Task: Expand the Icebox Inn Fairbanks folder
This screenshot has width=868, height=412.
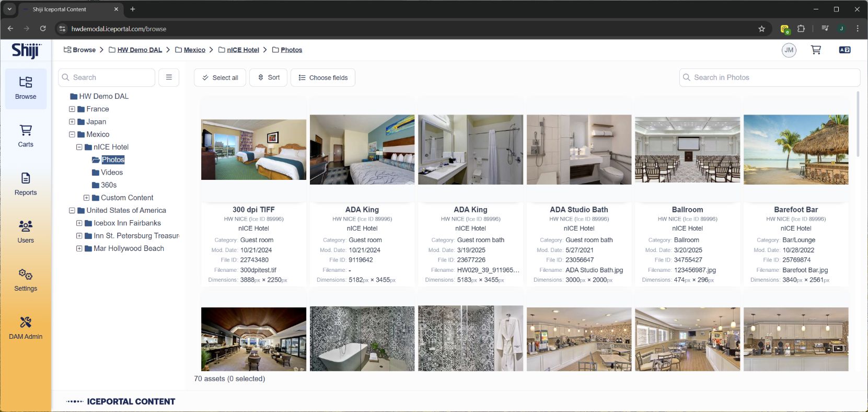Action: tap(79, 223)
